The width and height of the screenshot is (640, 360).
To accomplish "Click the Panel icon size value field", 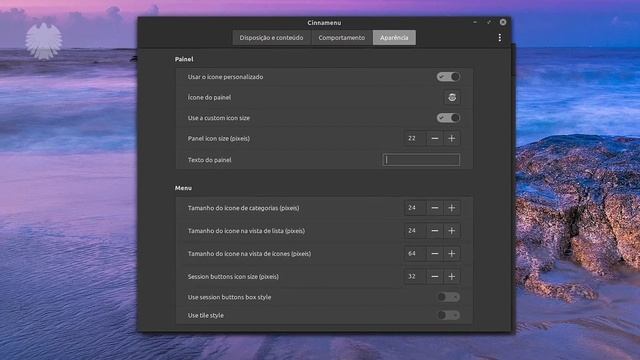I will point(415,138).
